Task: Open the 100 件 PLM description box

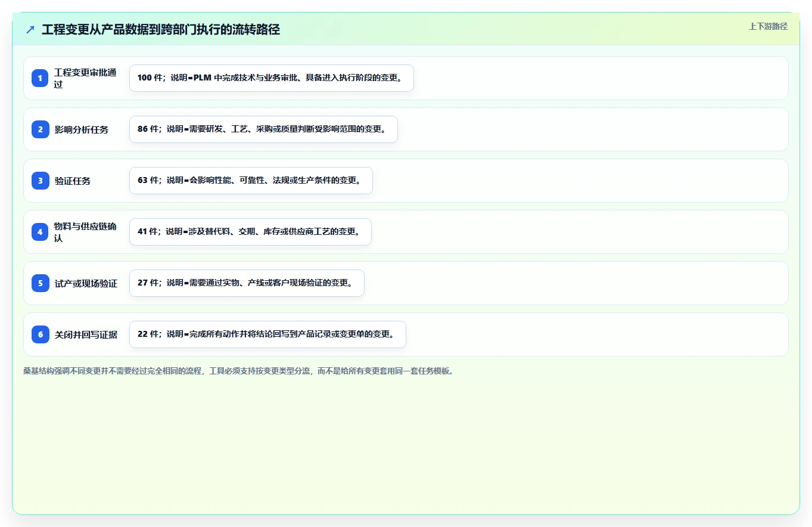Action: point(272,78)
